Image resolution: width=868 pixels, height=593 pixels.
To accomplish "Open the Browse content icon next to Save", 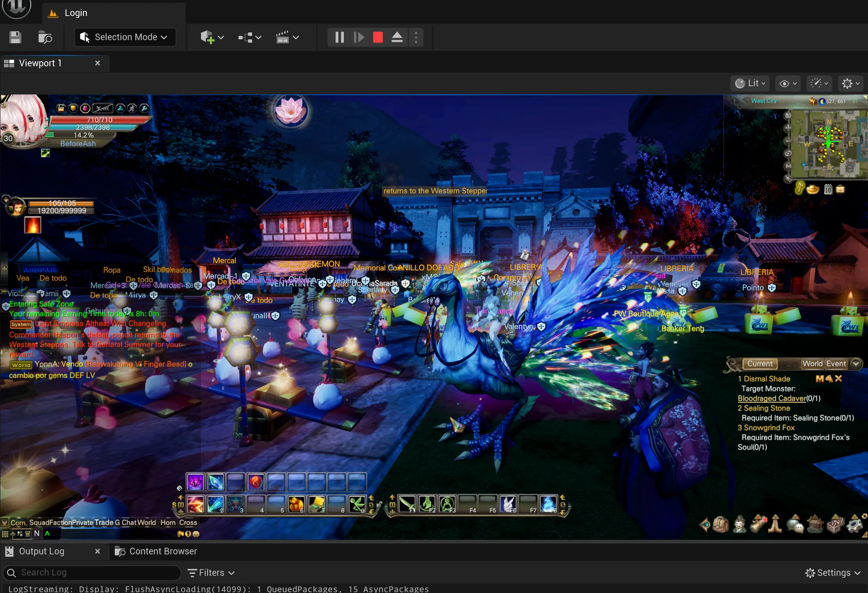I will coord(45,37).
